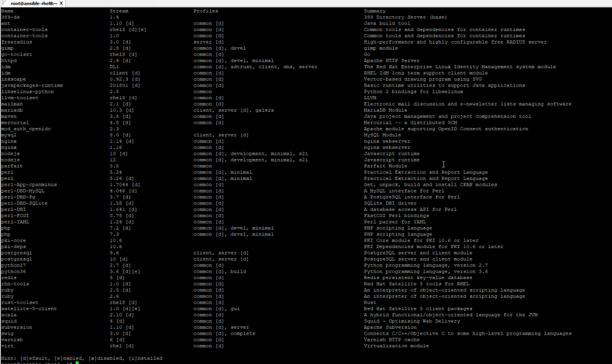Screen dimensions: 612x364
Task: Click the summary 'Redis persistent key-value database'
Action: click(x=418, y=278)
